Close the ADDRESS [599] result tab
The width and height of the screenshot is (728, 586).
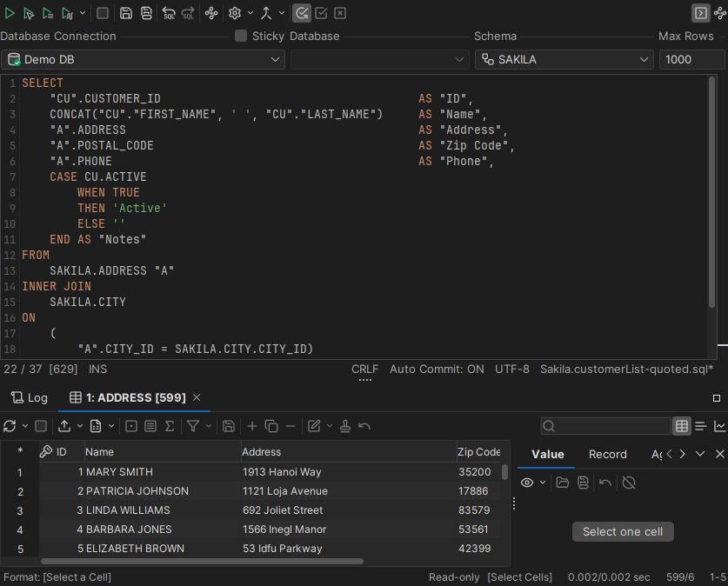click(x=197, y=397)
